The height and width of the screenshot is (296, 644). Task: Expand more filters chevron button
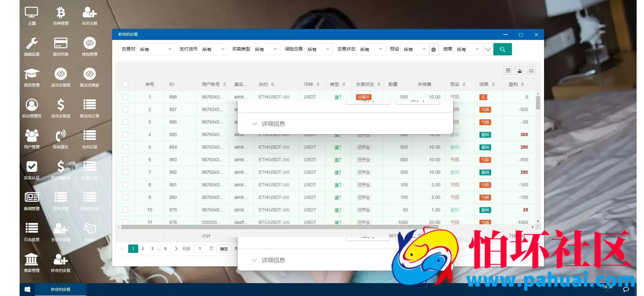(488, 49)
